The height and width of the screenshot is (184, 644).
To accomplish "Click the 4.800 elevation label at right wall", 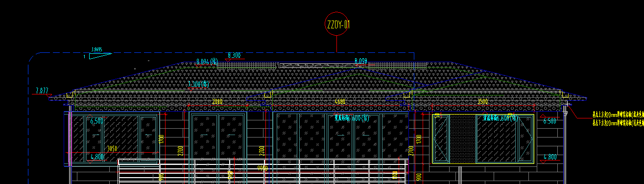I will [x=550, y=157].
